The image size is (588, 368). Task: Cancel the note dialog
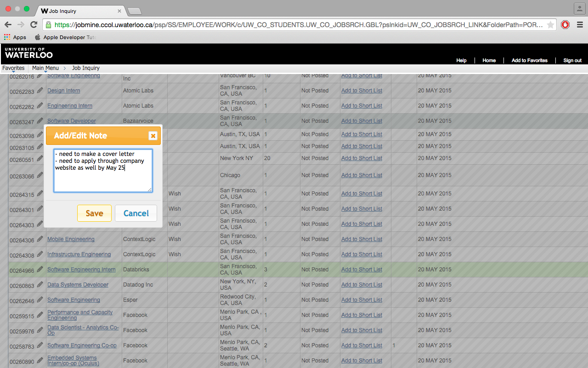[x=136, y=213]
